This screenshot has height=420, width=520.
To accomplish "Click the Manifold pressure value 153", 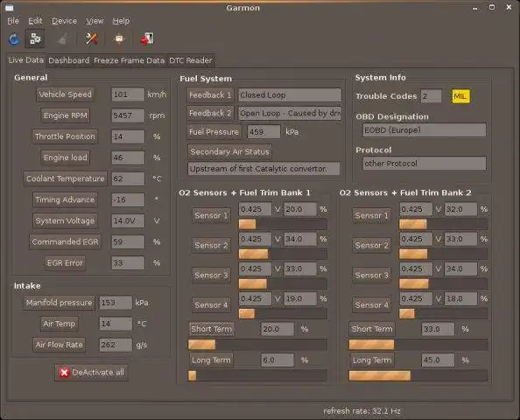I will click(x=116, y=303).
